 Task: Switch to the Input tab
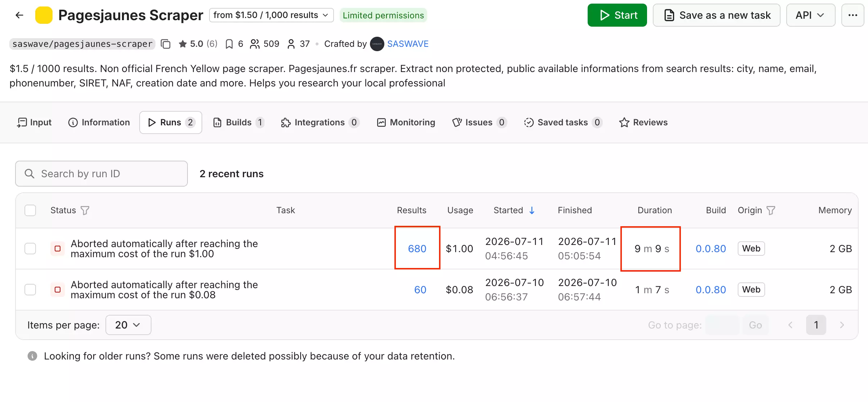tap(34, 122)
